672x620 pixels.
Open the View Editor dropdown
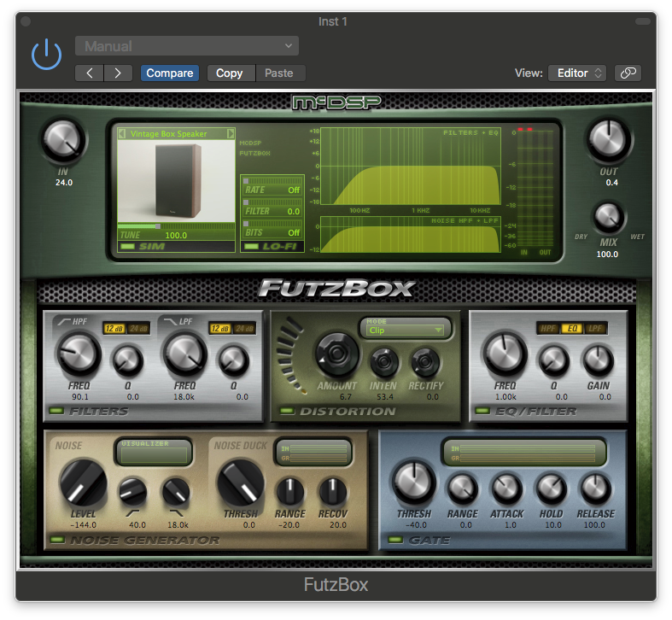pyautogui.click(x=577, y=73)
